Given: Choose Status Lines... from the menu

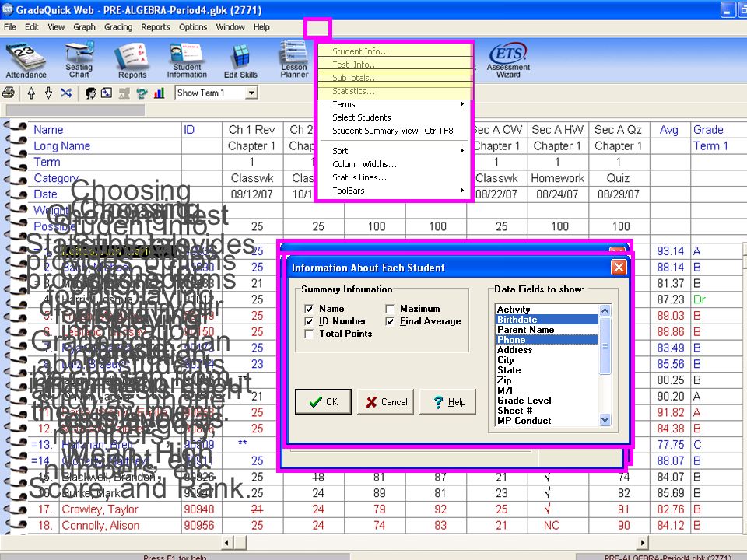Looking at the screenshot, I should click(x=395, y=177).
